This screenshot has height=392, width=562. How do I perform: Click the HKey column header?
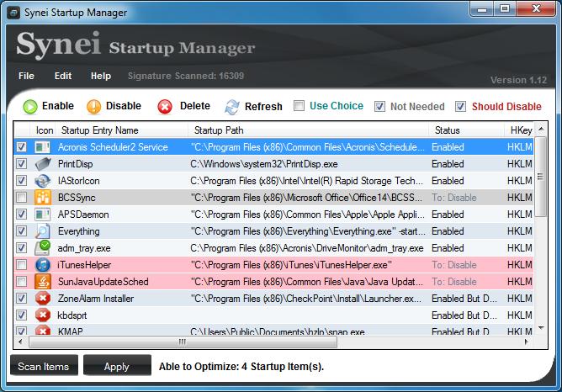pyautogui.click(x=519, y=130)
